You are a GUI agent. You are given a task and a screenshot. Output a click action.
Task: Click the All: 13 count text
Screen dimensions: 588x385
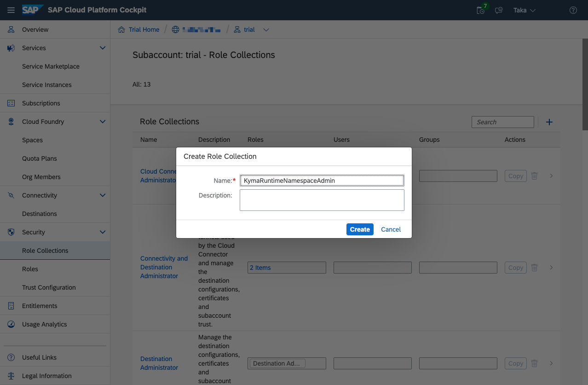click(x=141, y=84)
